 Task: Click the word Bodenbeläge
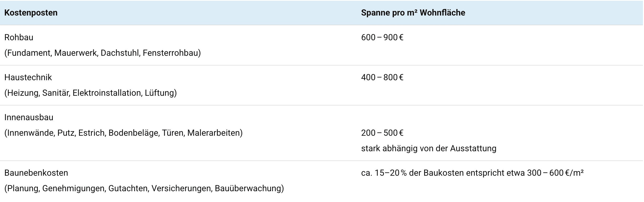pyautogui.click(x=134, y=133)
